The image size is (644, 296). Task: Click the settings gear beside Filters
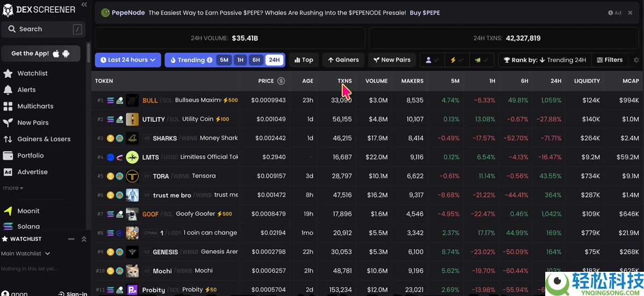(636, 60)
